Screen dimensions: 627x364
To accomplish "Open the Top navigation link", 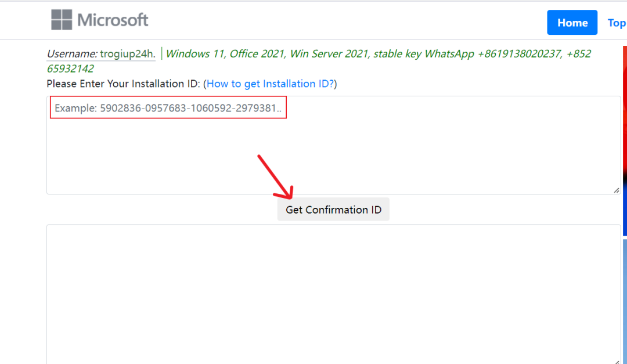I will pos(616,23).
